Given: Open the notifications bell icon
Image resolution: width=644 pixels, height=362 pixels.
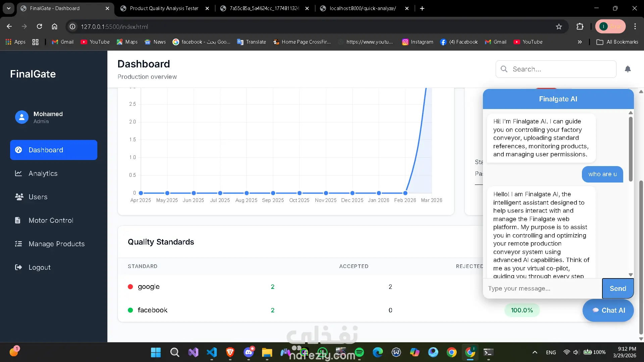Looking at the screenshot, I should [628, 69].
